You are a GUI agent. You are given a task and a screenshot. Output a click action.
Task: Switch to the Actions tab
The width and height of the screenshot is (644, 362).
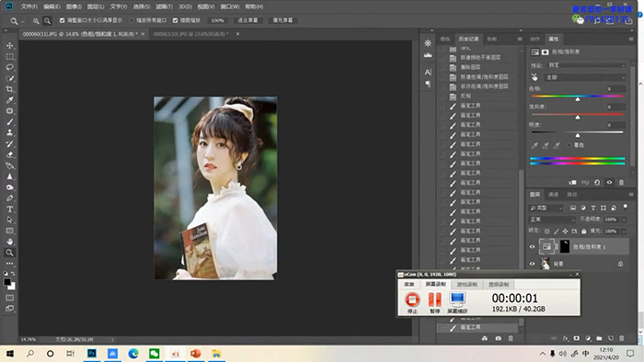pos(535,39)
